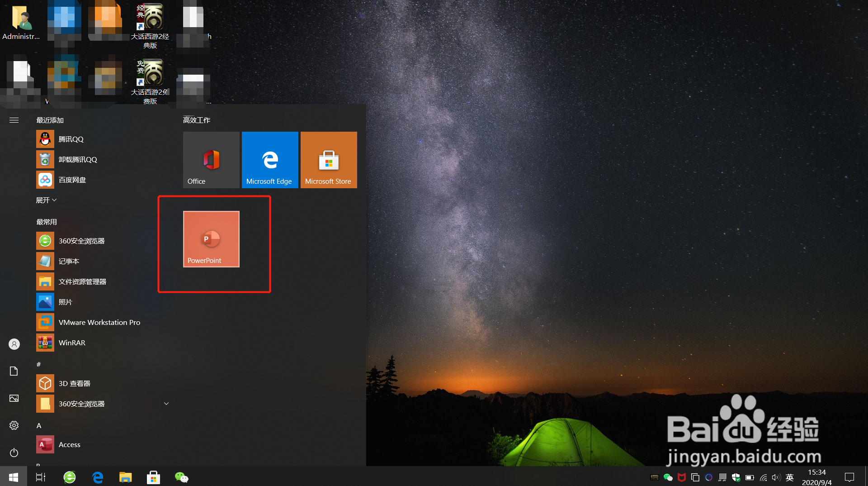
Task: Open Edge from the taskbar
Action: 98,477
